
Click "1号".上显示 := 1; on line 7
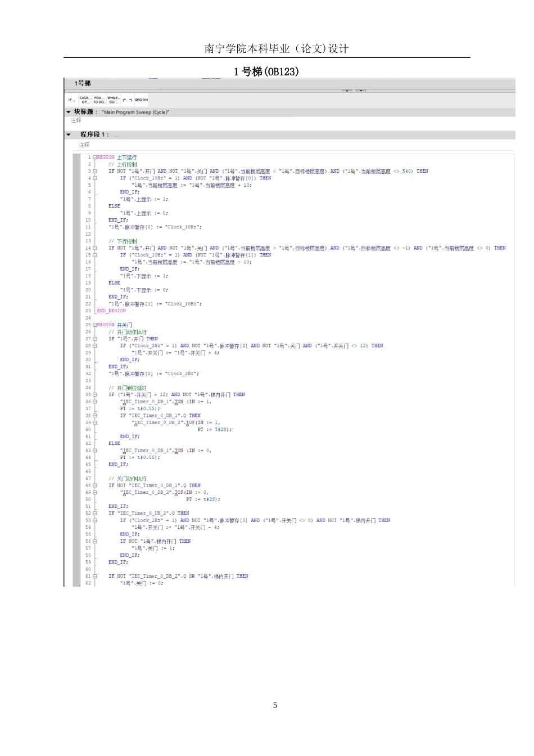(x=144, y=199)
